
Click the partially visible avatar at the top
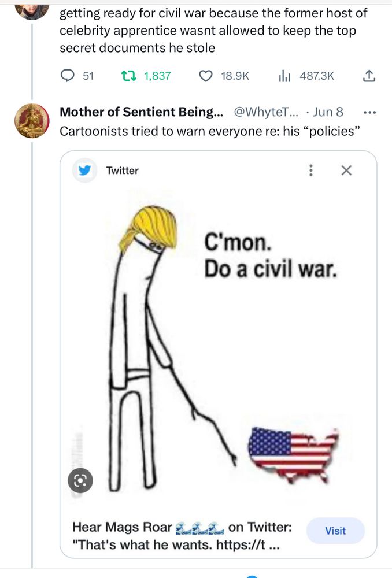coord(32,7)
